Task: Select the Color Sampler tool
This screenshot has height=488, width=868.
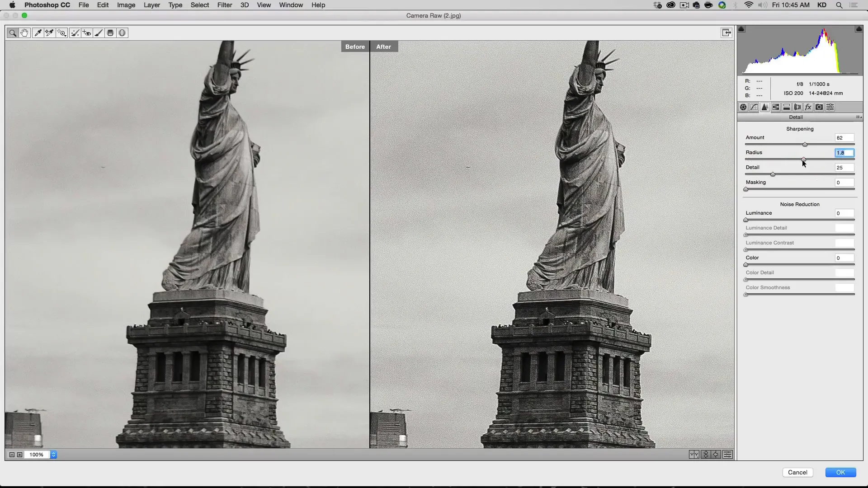Action: tap(49, 33)
